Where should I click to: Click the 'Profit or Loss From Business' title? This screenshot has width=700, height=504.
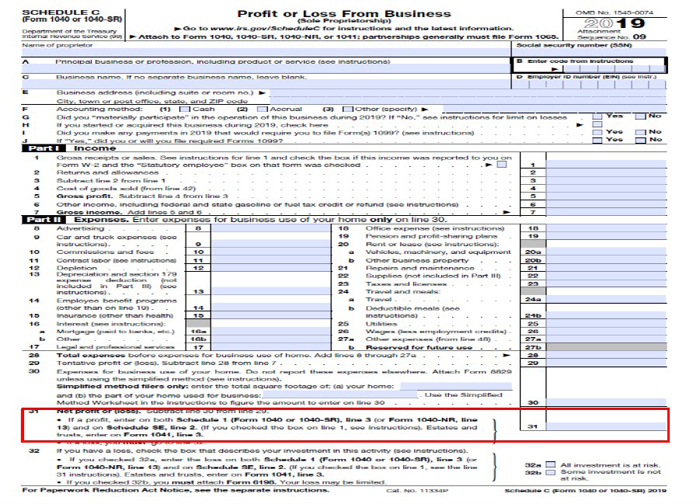coord(344,14)
